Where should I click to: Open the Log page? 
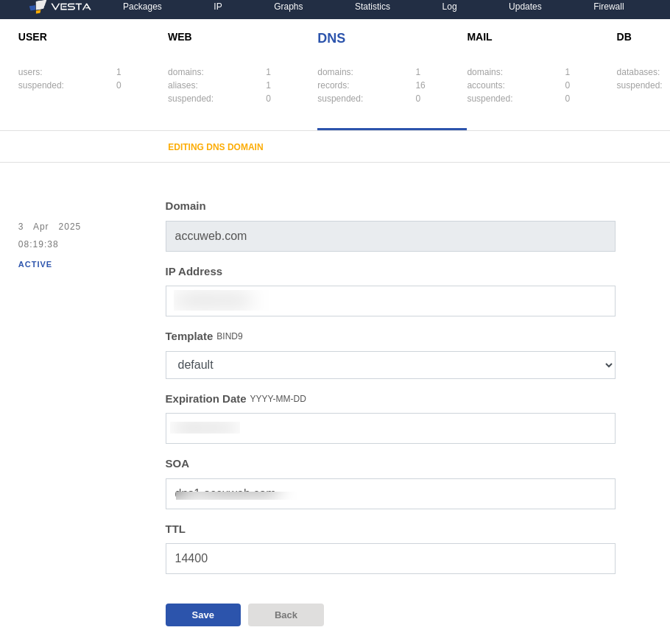tap(449, 7)
